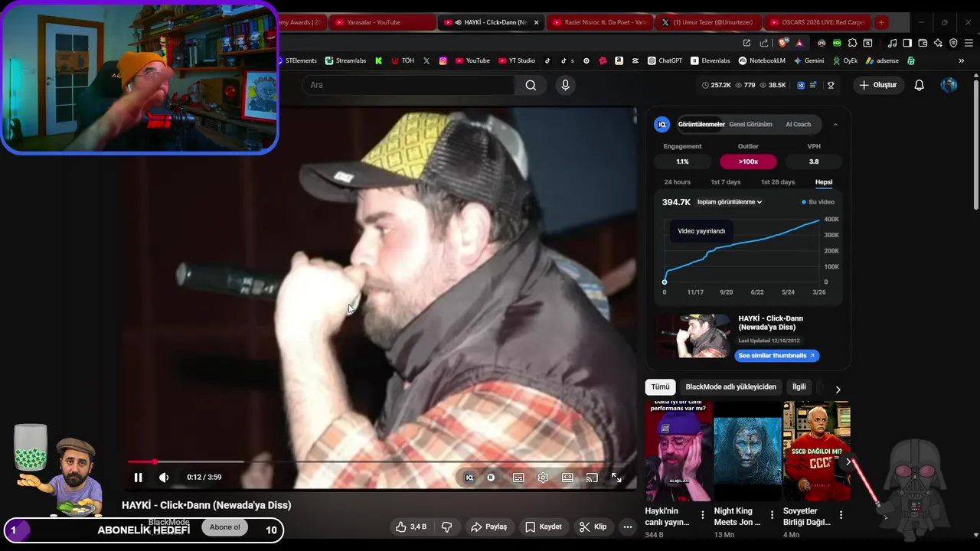This screenshot has height=551, width=980.
Task: Show more filter chips with the arrow
Action: 838,390
